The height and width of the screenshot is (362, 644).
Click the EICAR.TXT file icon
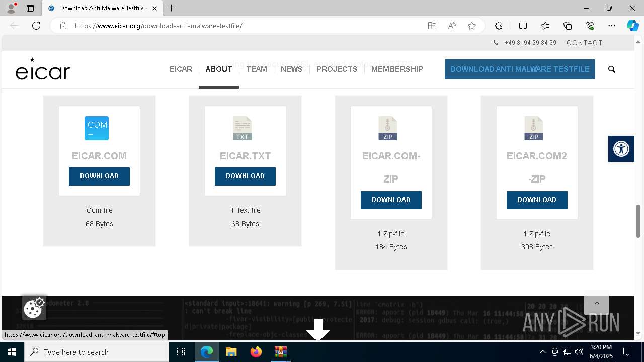point(243,128)
